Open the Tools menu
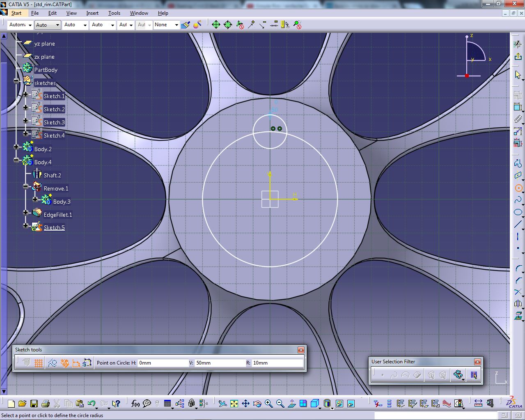Screen dimensions: 525x420 click(114, 13)
